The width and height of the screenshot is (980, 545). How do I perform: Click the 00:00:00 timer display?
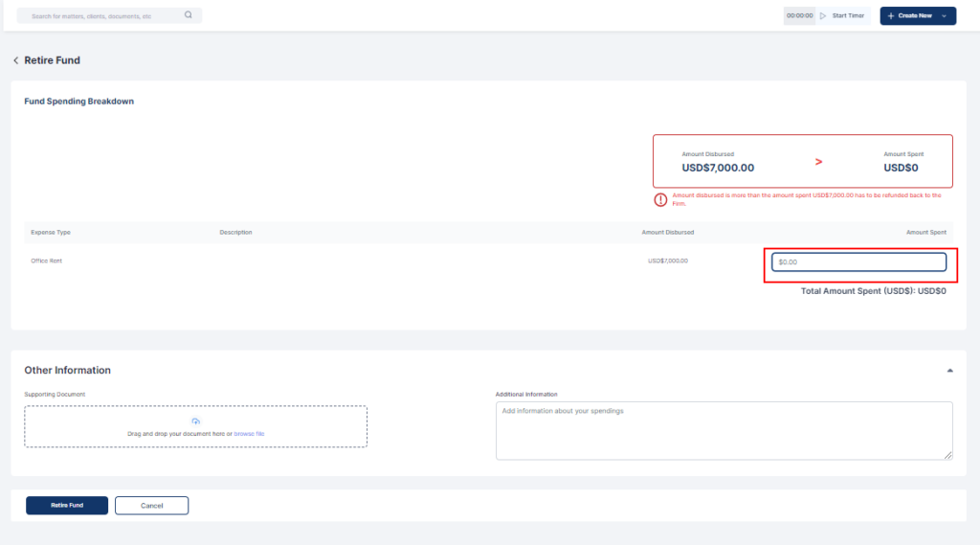point(799,16)
